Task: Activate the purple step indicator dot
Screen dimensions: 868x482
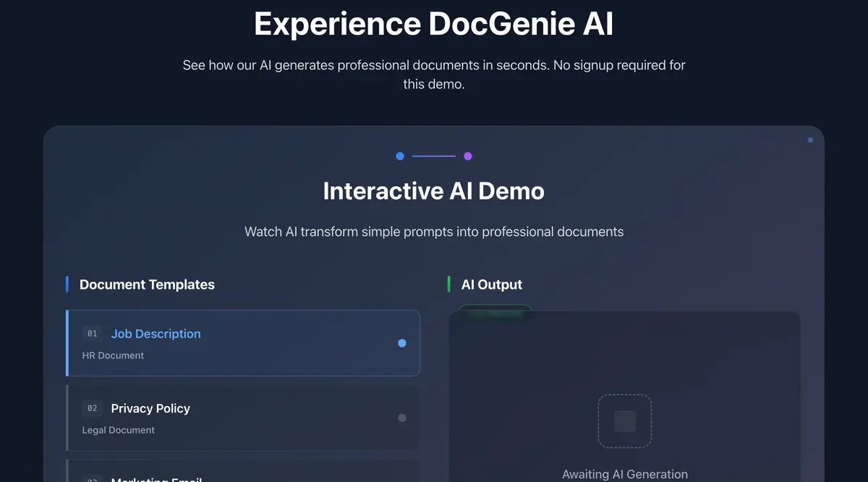Action: coord(468,156)
